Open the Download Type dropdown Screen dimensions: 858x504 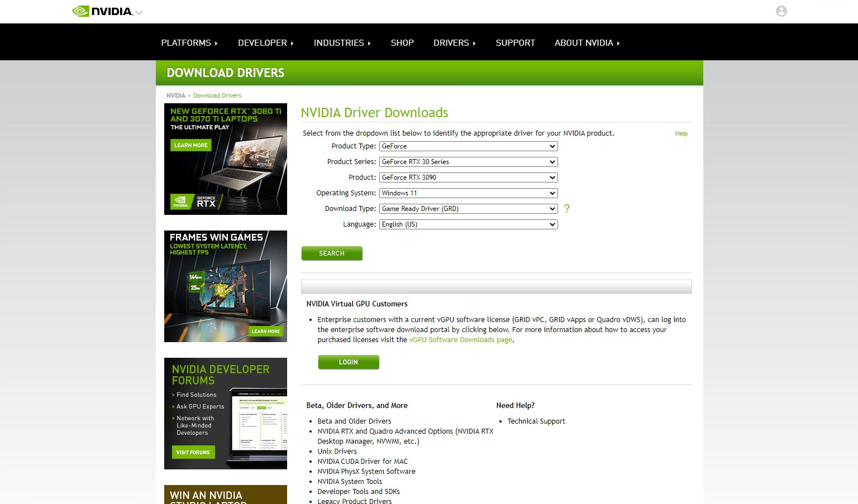pyautogui.click(x=469, y=209)
